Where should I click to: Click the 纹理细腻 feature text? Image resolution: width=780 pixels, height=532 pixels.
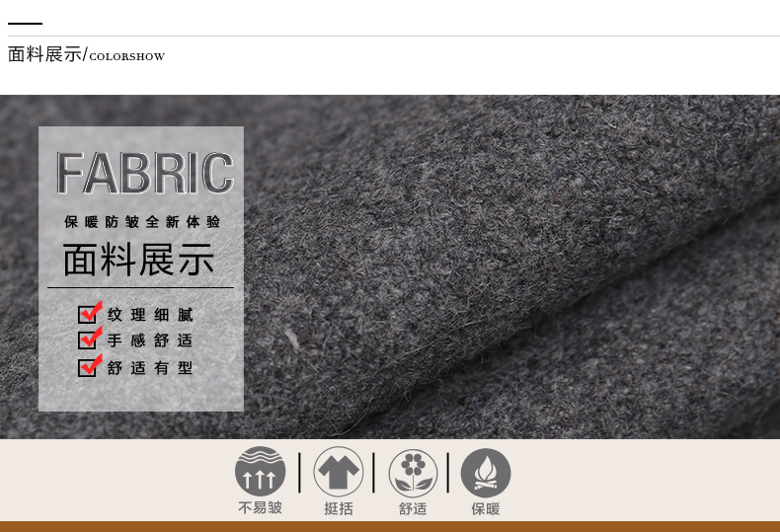(x=150, y=315)
